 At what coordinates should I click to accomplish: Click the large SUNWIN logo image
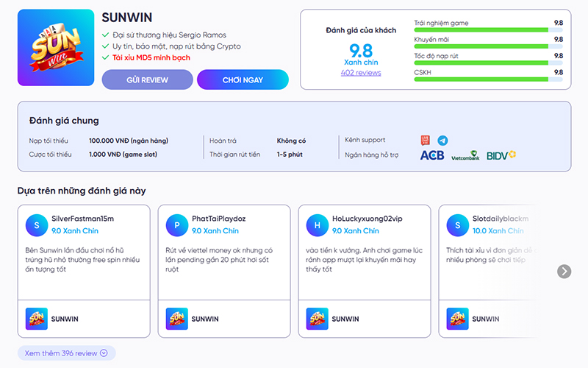56,48
